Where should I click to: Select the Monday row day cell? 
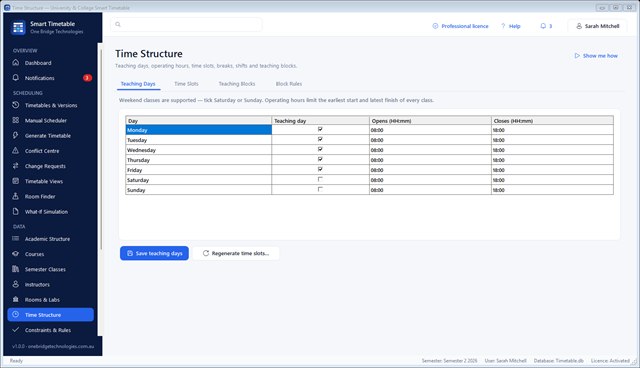[198, 130]
